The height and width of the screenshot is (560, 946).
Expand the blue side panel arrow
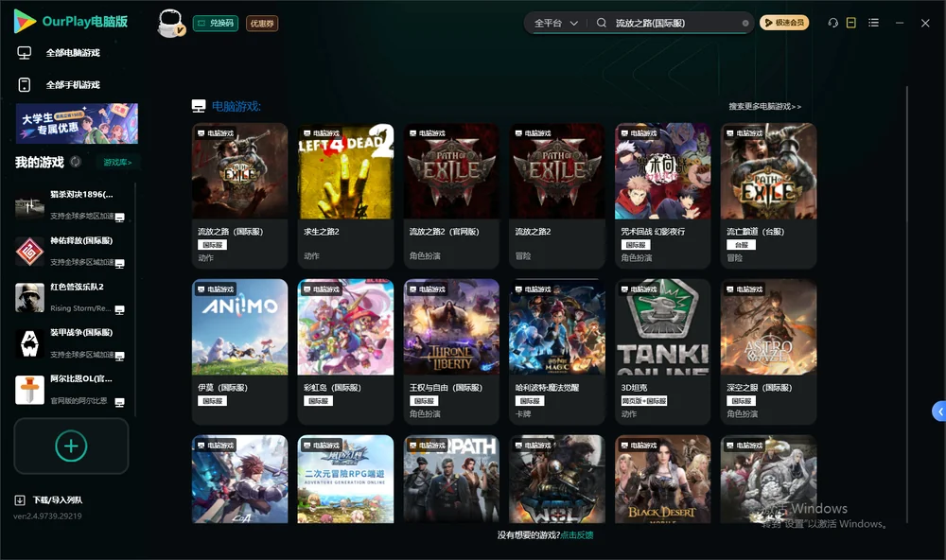(939, 411)
